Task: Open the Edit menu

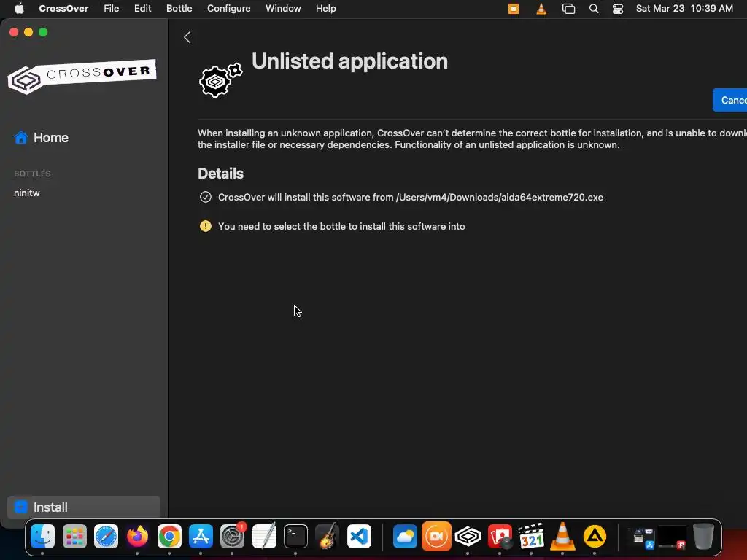Action: (x=142, y=9)
